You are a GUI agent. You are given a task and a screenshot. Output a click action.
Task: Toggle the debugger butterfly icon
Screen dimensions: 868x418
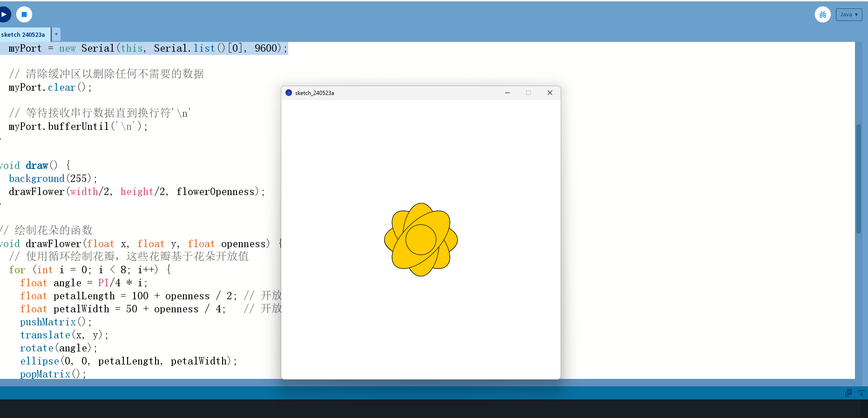823,14
